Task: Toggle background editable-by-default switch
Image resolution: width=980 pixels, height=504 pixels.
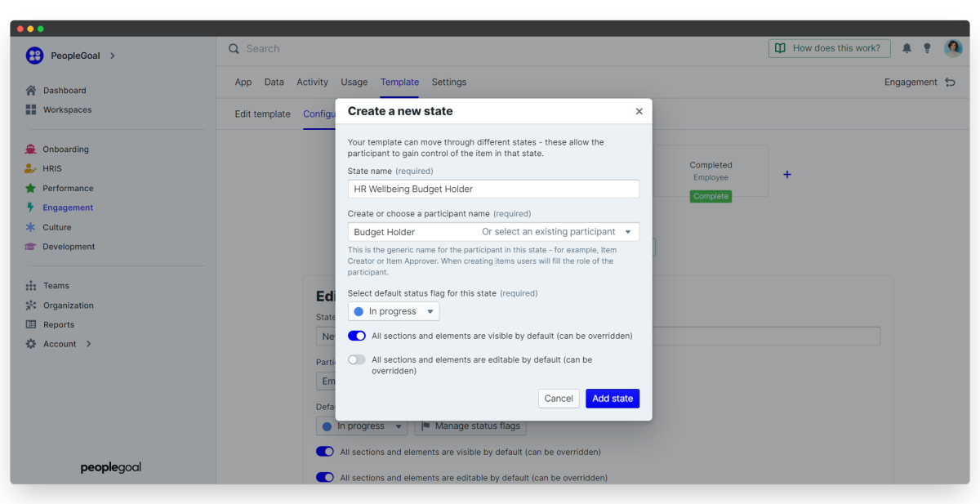Action: pyautogui.click(x=325, y=478)
